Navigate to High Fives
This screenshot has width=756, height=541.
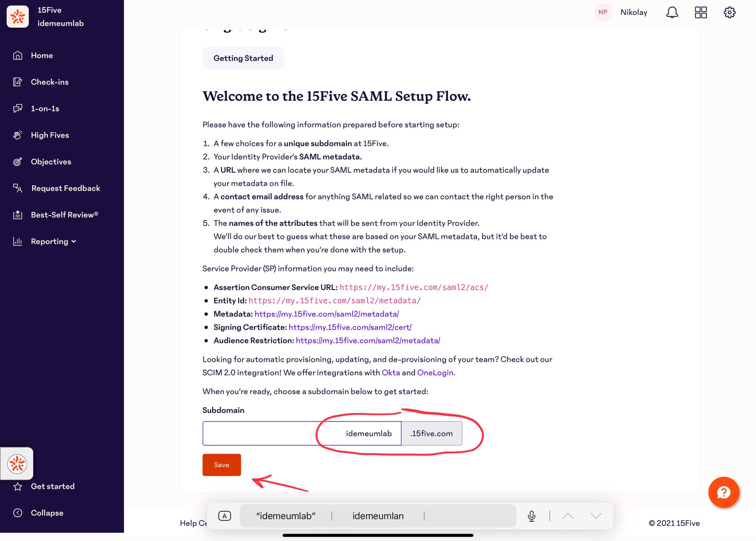[50, 135]
